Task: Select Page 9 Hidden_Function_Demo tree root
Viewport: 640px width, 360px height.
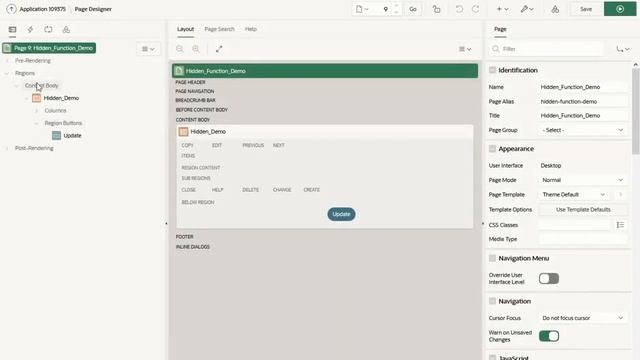Action: coord(49,48)
